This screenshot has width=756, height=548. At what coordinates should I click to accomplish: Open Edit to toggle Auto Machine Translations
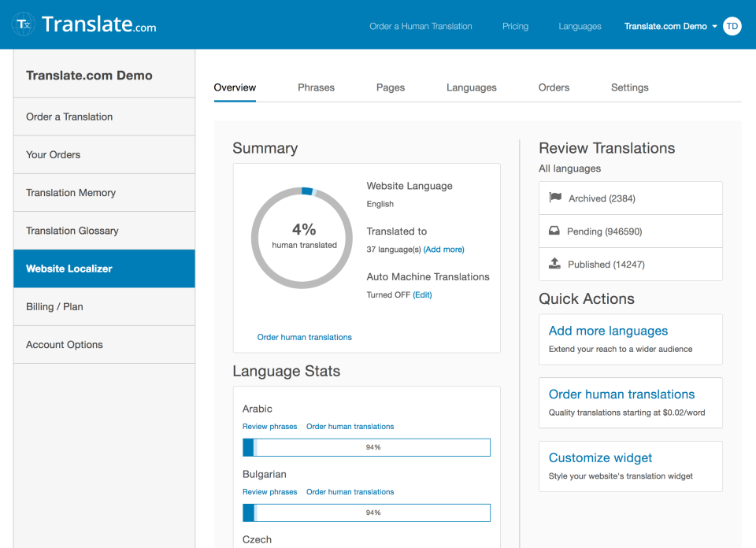click(422, 294)
